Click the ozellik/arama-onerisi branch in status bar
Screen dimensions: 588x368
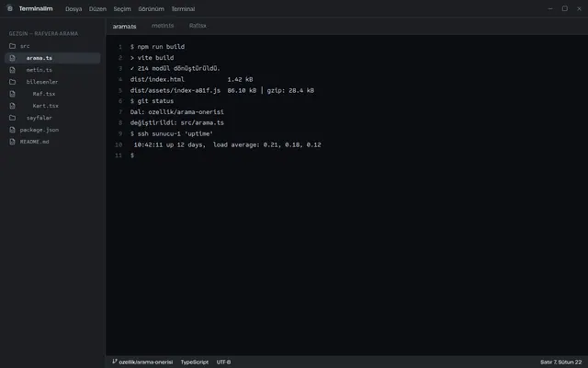pyautogui.click(x=142, y=362)
